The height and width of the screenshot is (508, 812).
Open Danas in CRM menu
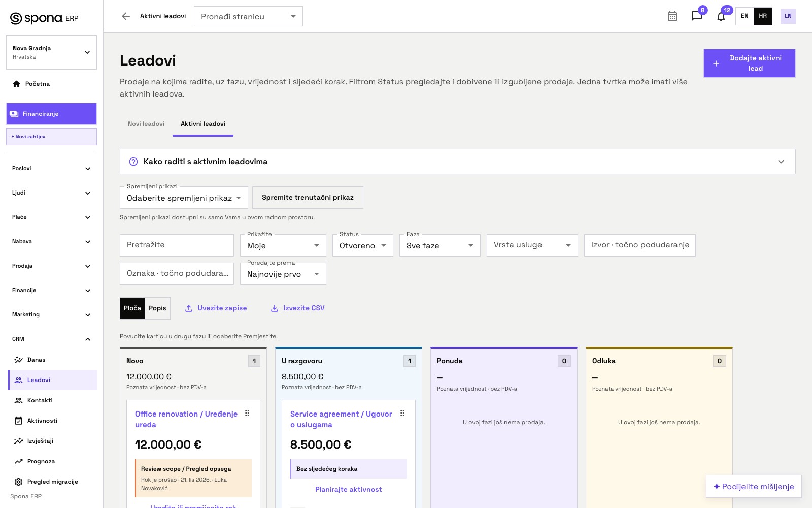[x=52, y=360]
